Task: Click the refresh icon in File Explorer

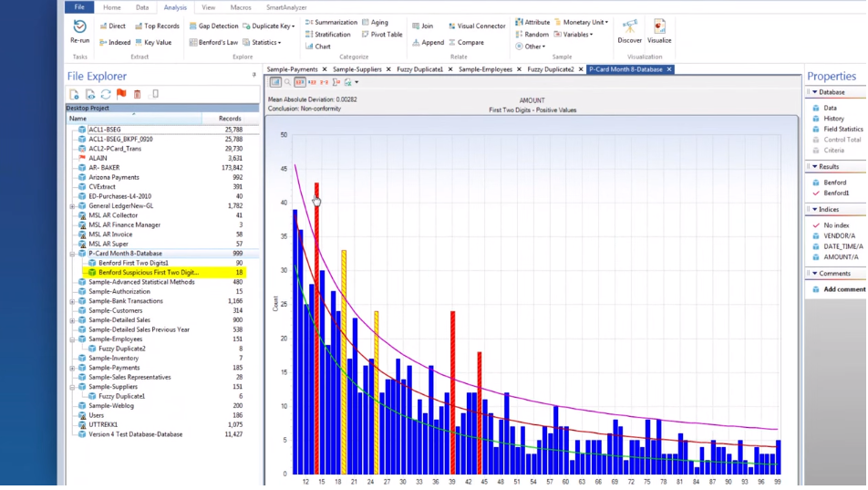Action: coord(106,94)
